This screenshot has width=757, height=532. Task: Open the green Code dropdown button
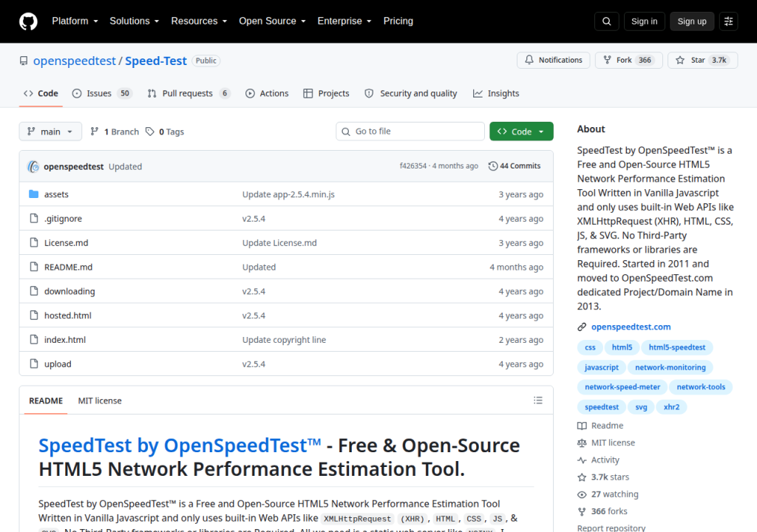coord(521,132)
